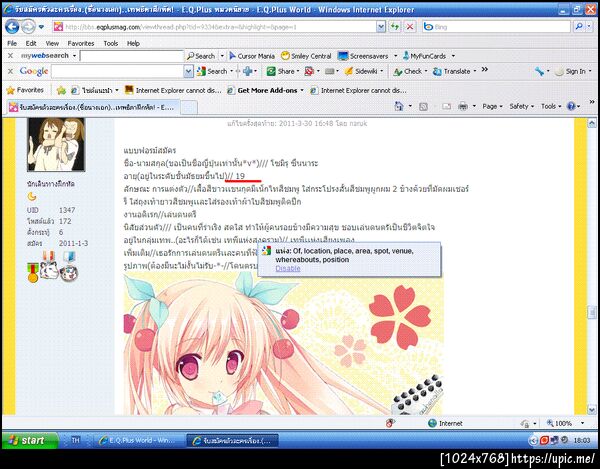Open the Page dropdown menu
Image resolution: width=600 pixels, height=469 pixels.
coord(492,106)
